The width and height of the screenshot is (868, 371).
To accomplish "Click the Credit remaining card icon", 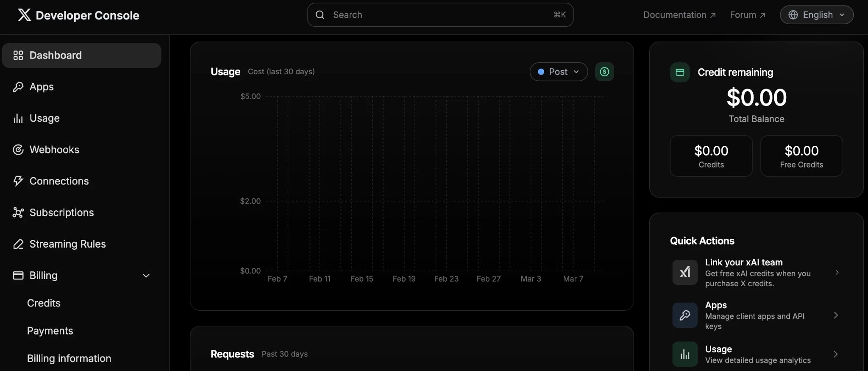I will coord(680,73).
